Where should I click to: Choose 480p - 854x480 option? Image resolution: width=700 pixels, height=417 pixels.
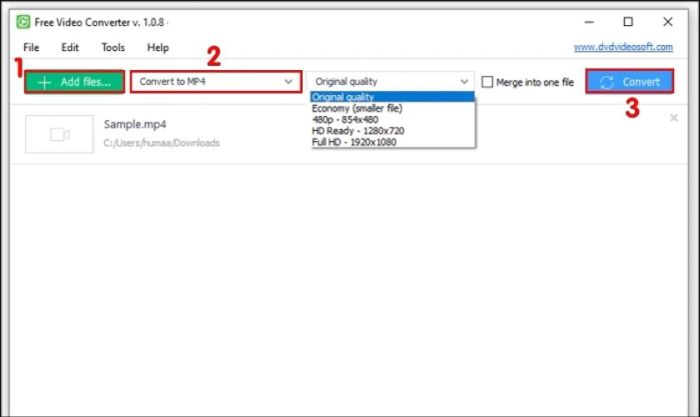392,120
